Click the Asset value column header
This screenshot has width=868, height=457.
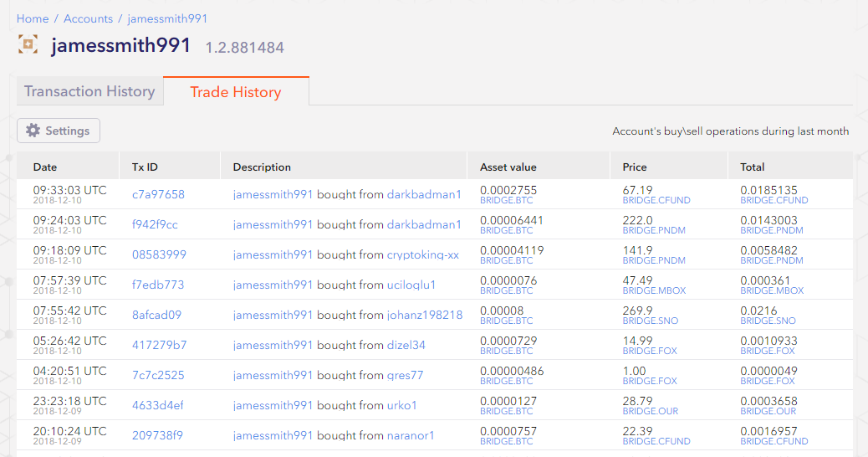(508, 167)
